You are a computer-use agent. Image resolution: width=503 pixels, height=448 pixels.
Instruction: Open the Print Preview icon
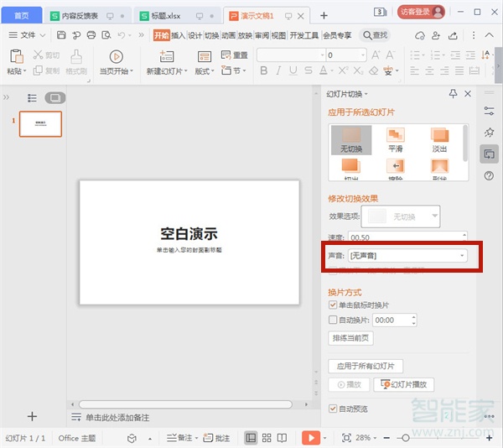tap(106, 35)
